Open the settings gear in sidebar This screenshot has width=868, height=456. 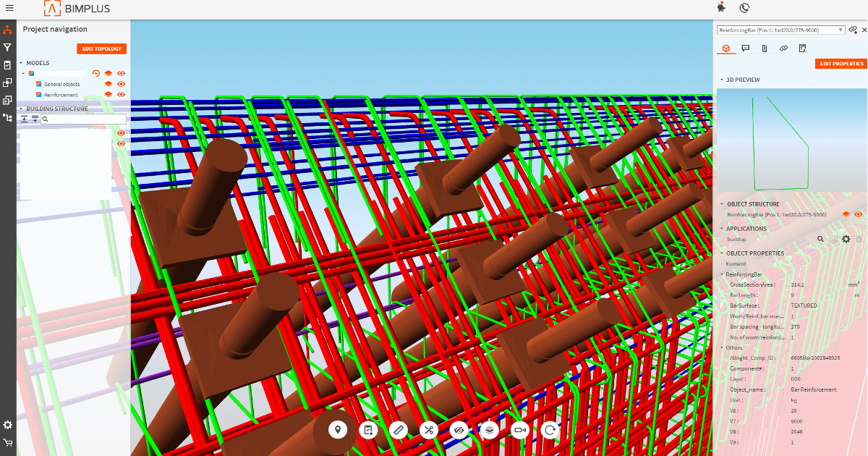click(x=8, y=425)
